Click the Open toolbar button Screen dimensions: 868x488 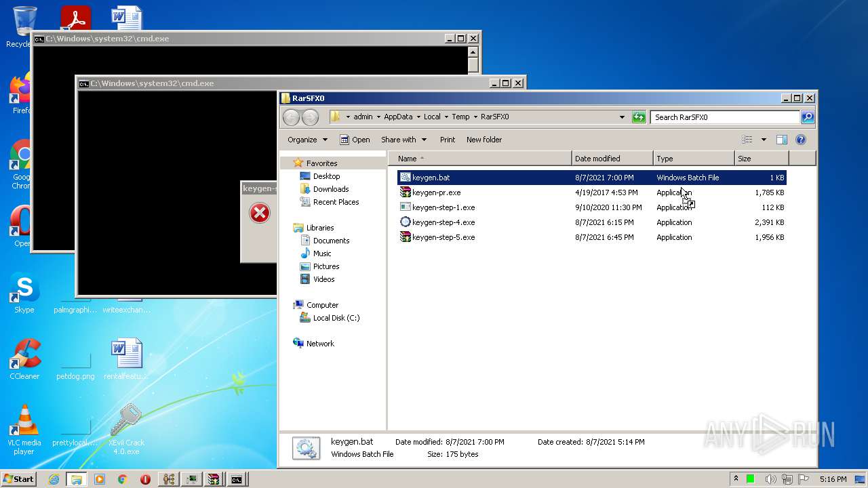point(355,140)
